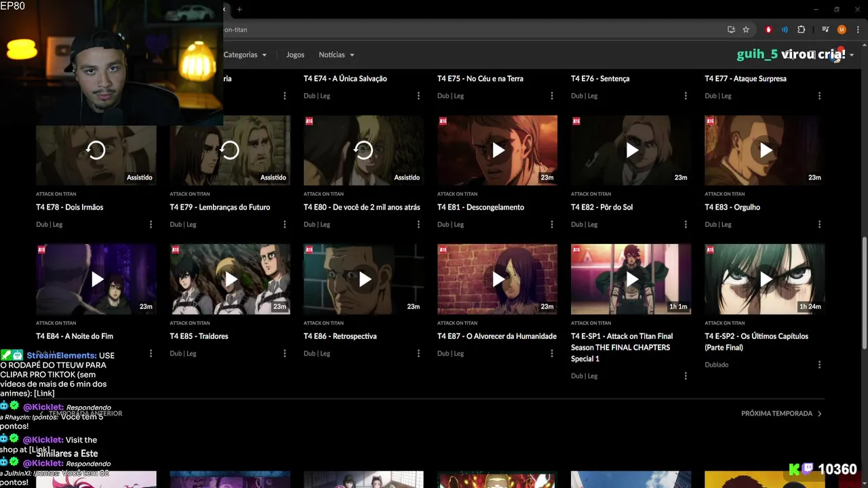
Task: Open title link E81 - Descongelamento
Action: pos(481,207)
